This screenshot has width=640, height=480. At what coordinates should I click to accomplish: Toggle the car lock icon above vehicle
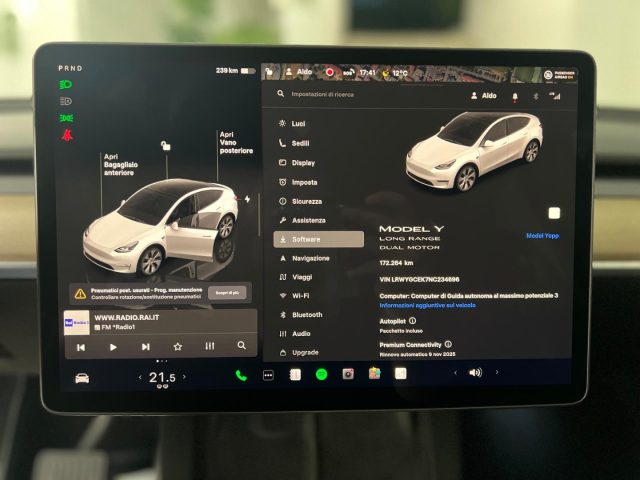tap(165, 146)
